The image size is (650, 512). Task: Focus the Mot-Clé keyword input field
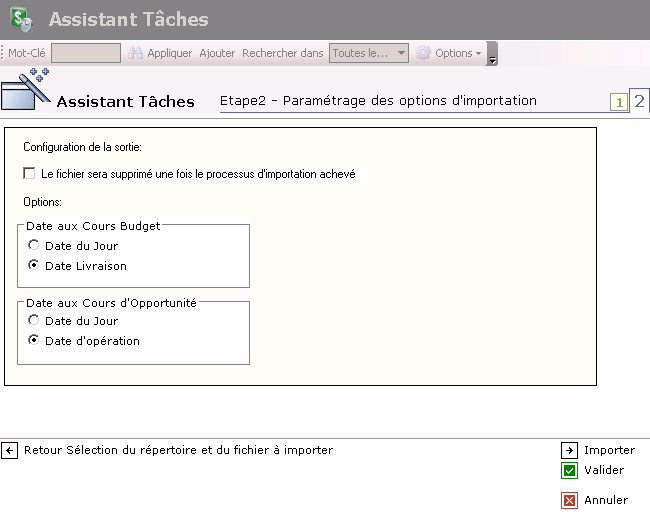pyautogui.click(x=86, y=53)
